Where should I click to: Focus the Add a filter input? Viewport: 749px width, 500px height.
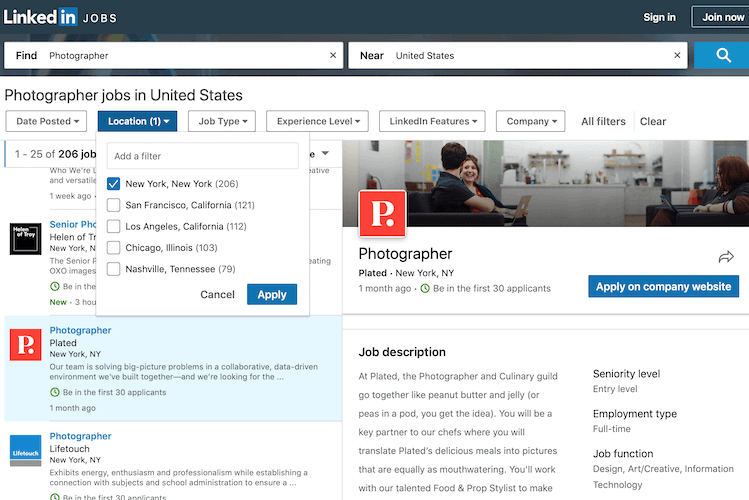203,156
